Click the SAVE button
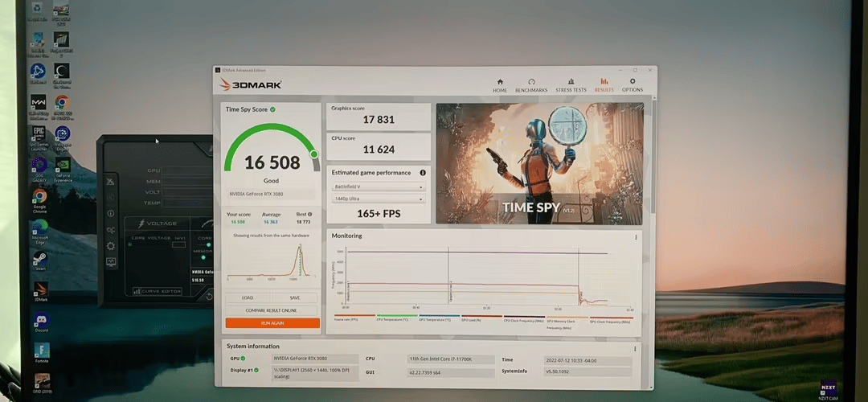 click(295, 298)
